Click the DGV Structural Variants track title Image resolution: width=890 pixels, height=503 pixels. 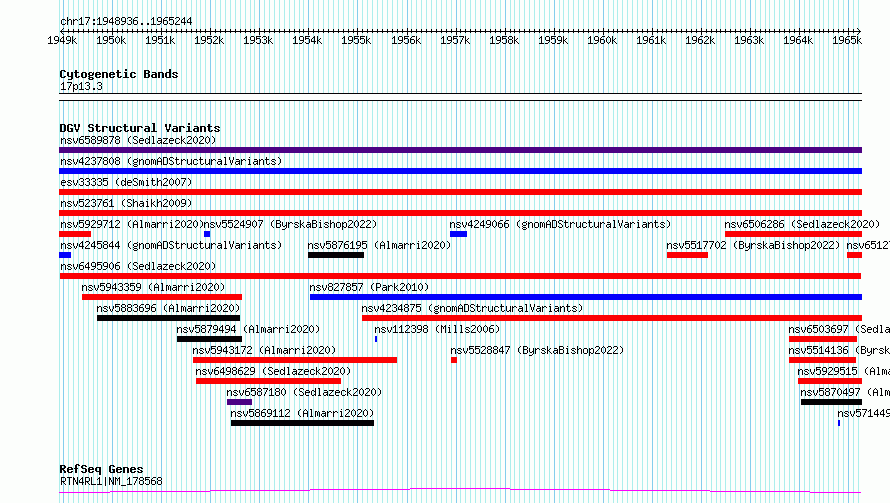tap(140, 128)
